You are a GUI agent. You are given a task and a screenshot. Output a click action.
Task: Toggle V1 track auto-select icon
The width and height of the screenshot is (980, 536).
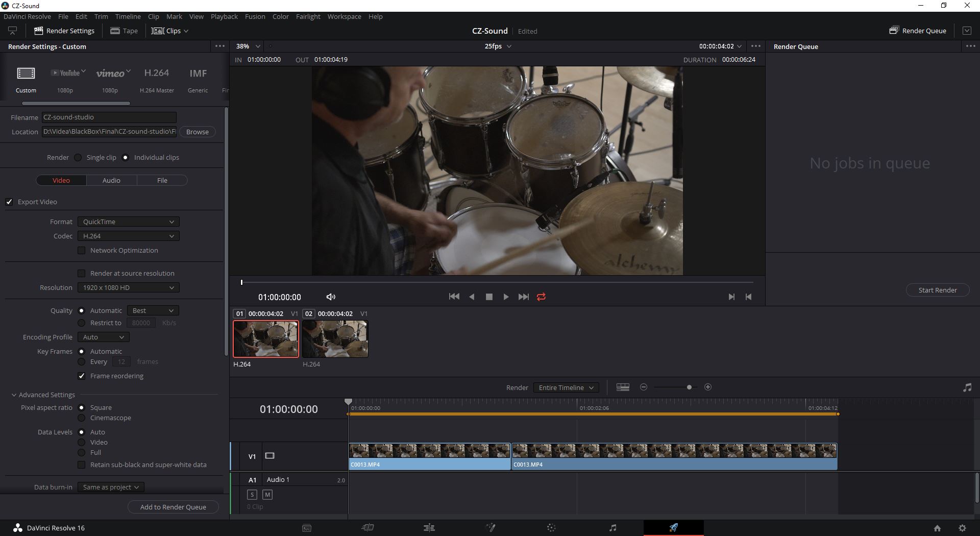click(x=270, y=456)
